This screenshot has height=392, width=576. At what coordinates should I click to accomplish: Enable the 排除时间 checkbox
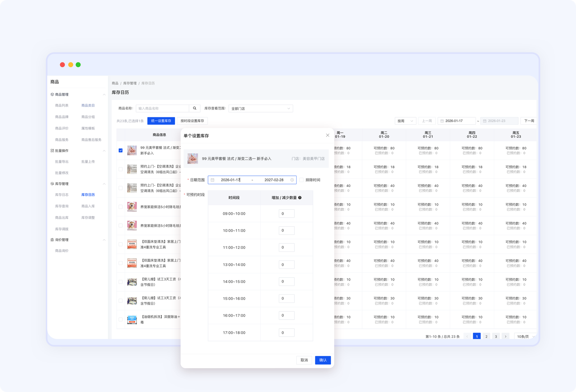(301, 180)
